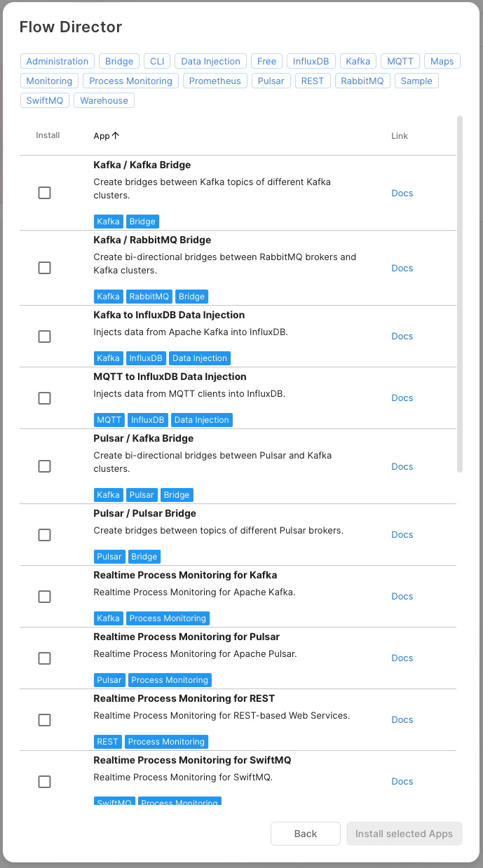
Task: Click the app list vertical scrollbar
Action: tap(460, 294)
